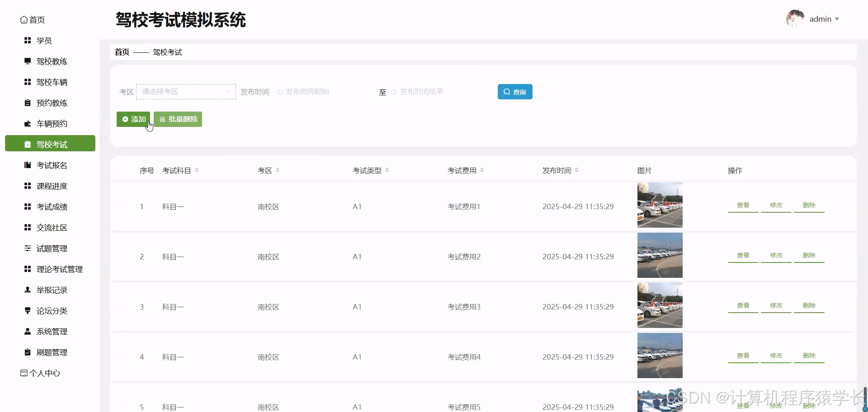This screenshot has height=412, width=868.
Task: Click the magnifier icon inside the 查询 button
Action: tap(507, 91)
